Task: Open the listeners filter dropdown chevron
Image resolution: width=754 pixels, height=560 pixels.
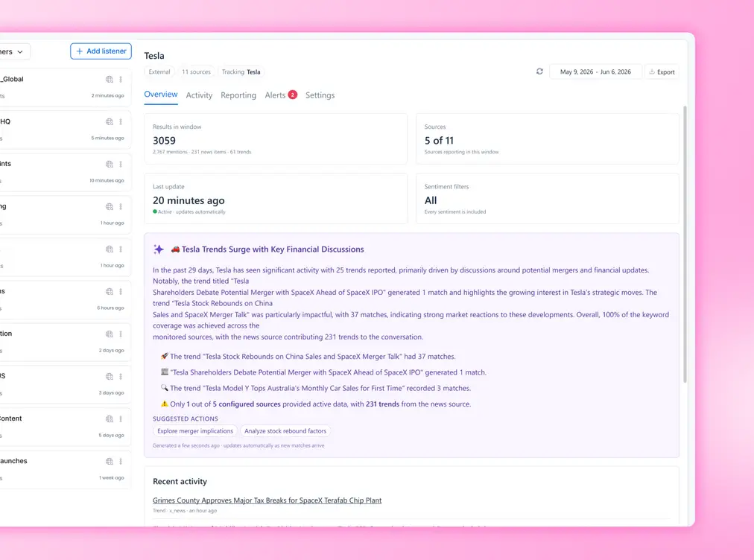Action: click(x=19, y=52)
